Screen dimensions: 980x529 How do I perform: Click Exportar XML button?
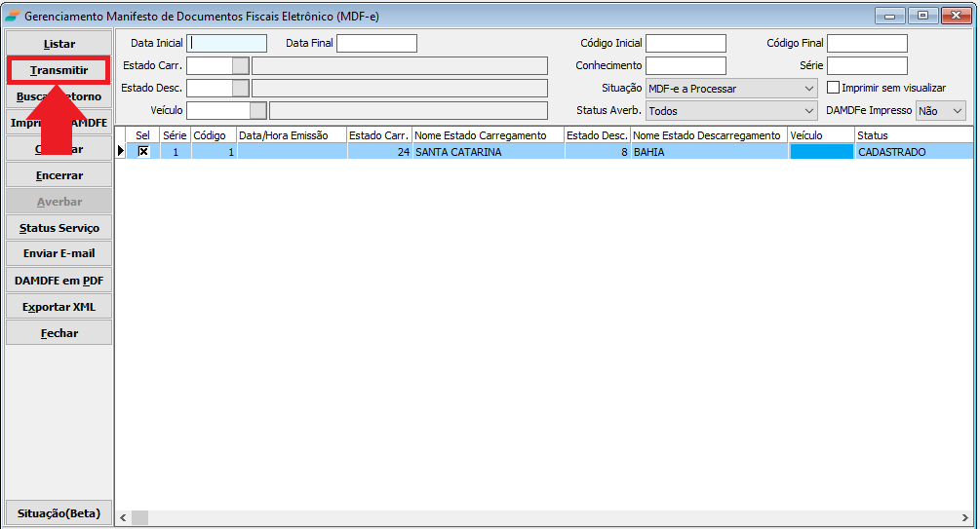tap(59, 307)
